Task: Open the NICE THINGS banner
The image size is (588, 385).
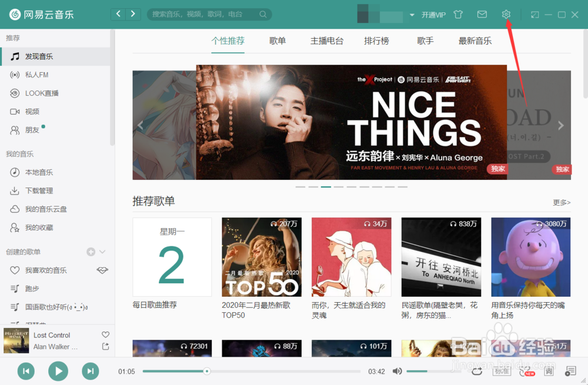Action: pyautogui.click(x=352, y=122)
